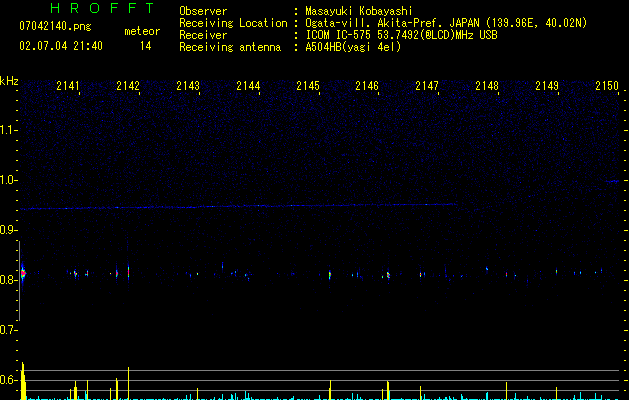Click the ICOM IC-575 receiver text
The height and width of the screenshot is (400, 629).
point(401,35)
